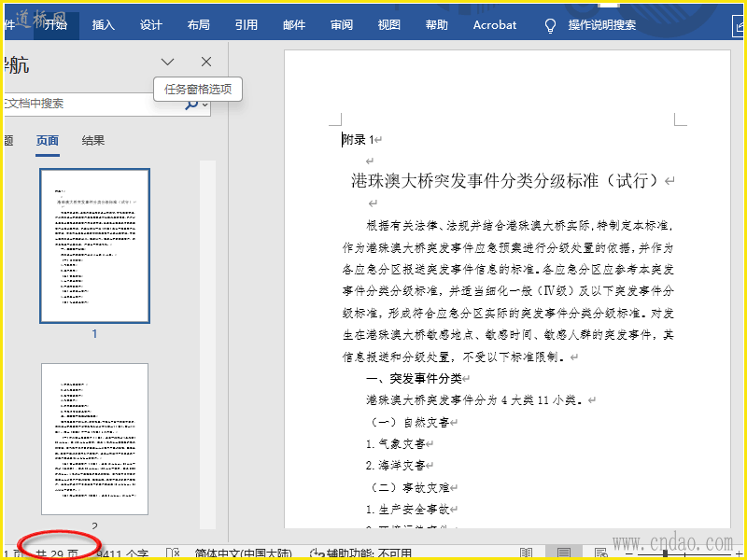
Task: Open the 帮助 ribbon tab
Action: 437,25
